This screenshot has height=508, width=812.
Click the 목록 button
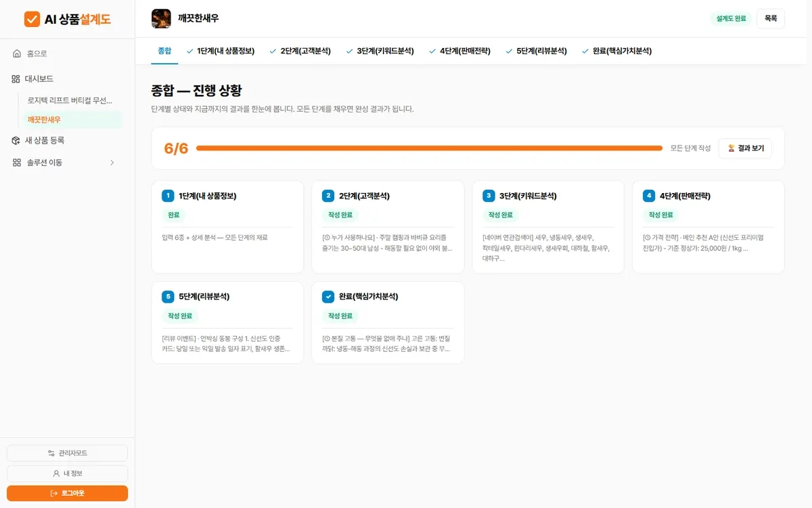(x=771, y=18)
